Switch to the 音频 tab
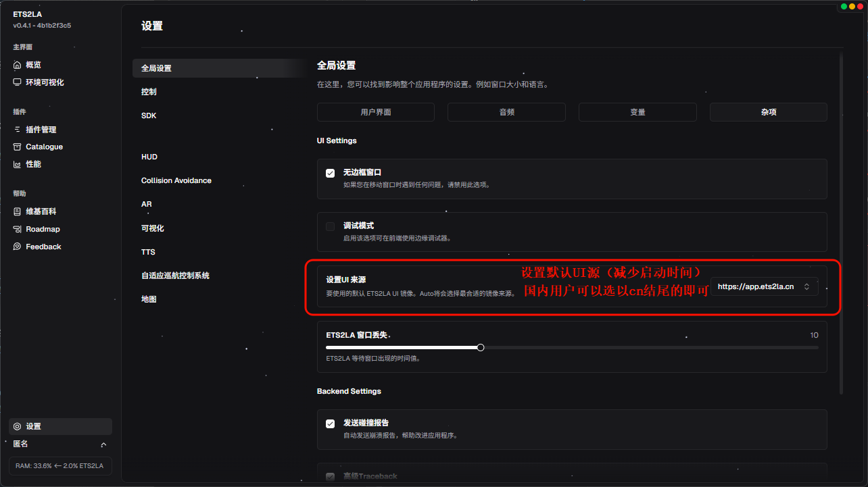Image resolution: width=868 pixels, height=487 pixels. click(506, 112)
